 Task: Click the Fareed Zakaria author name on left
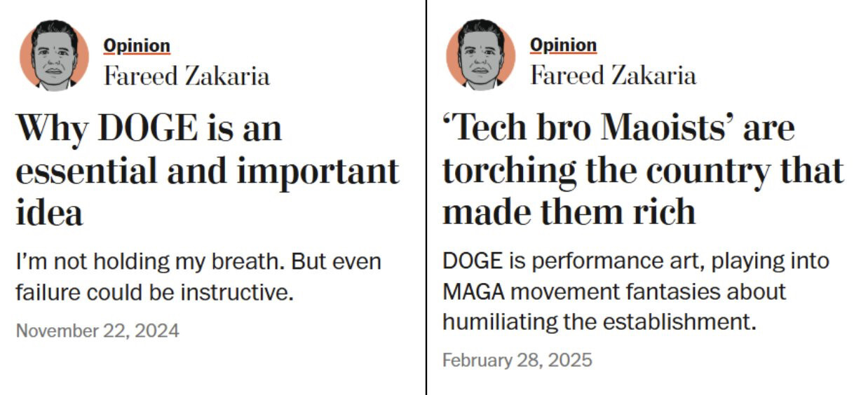187,76
